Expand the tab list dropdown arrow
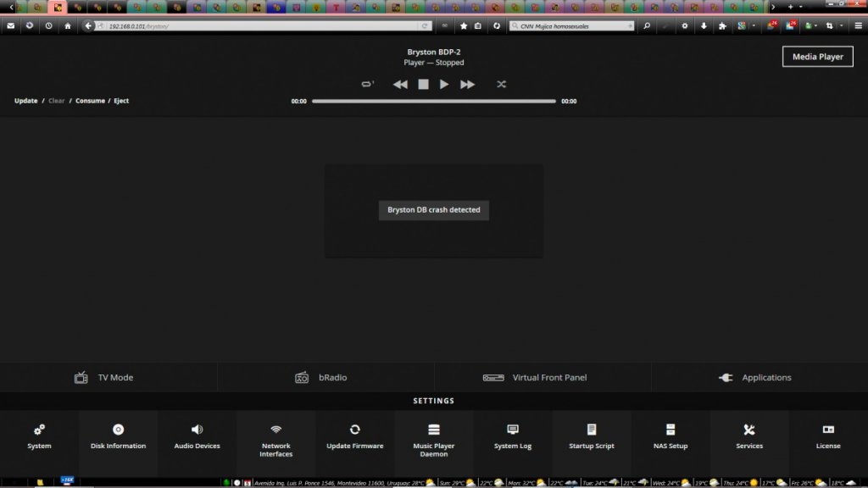Viewport: 868px width, 488px height. click(801, 7)
